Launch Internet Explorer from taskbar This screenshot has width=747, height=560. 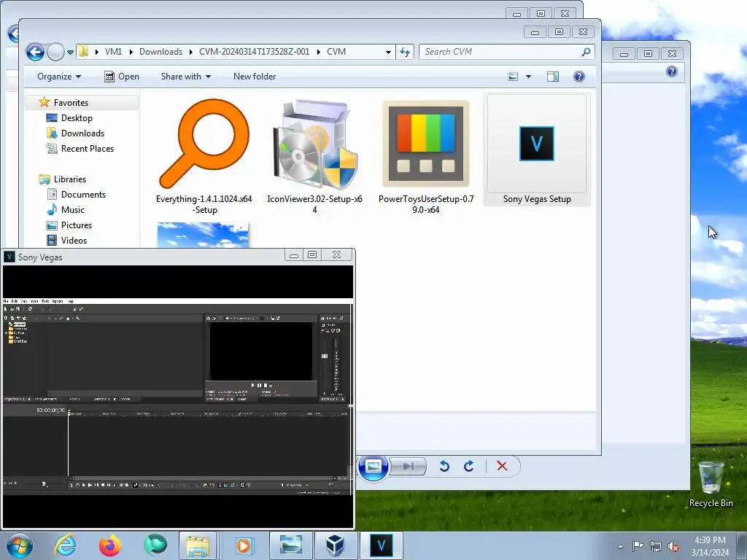65,545
